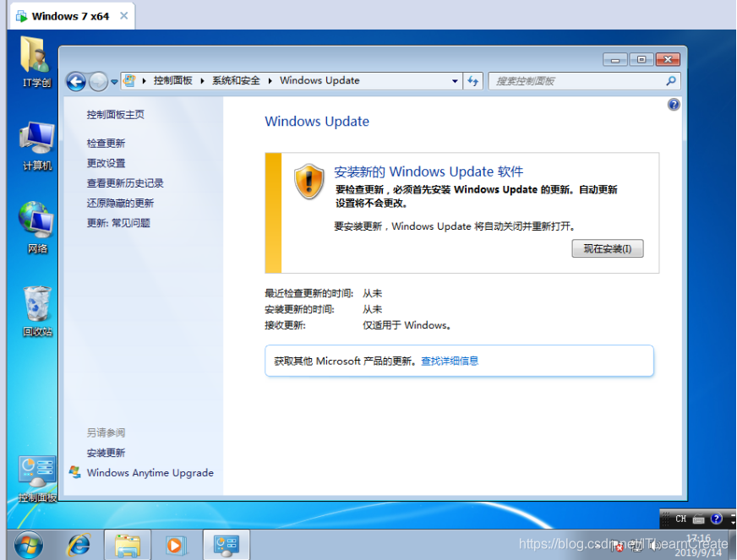Click 从未 beside 安装更新的时间
This screenshot has height=560, width=737.
point(372,310)
